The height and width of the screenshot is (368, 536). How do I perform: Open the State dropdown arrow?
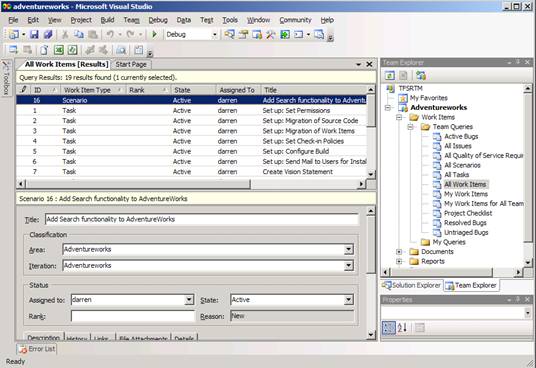[x=348, y=300]
